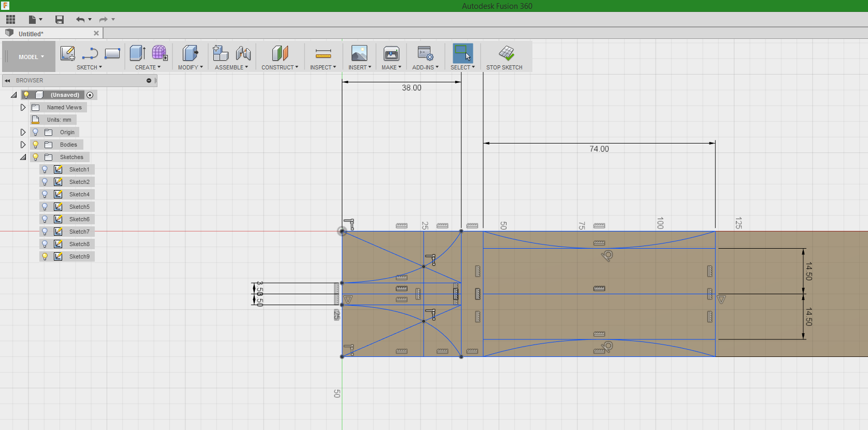
Task: Open the SKETCH menu
Action: pos(89,67)
